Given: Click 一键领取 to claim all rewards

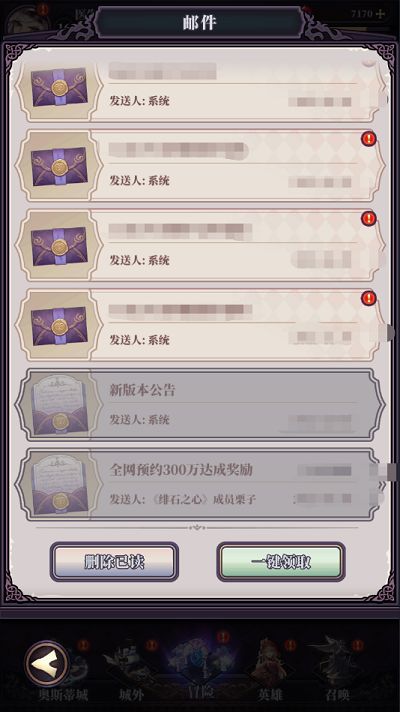Looking at the screenshot, I should click(x=281, y=562).
